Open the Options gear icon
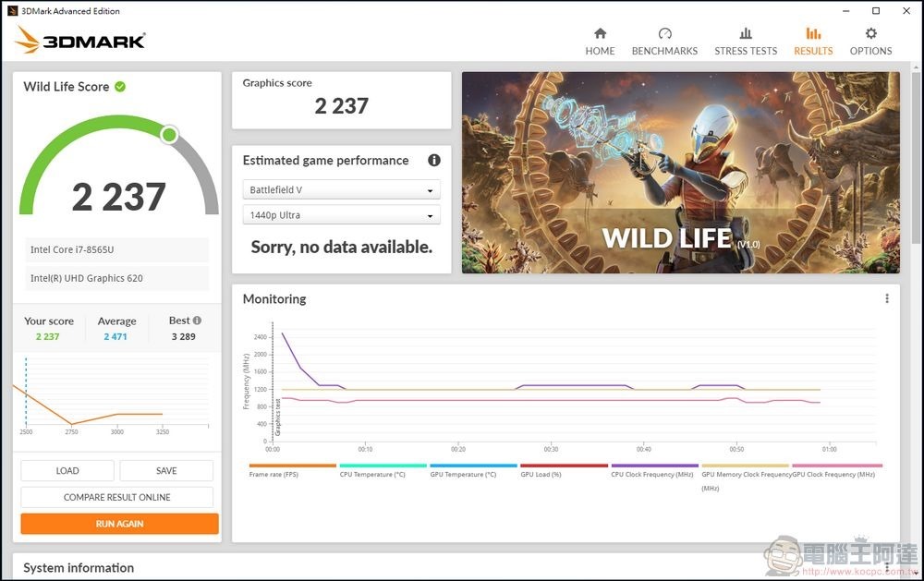924x581 pixels. pos(871,33)
